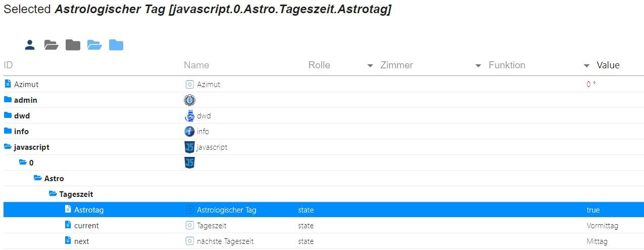Select the next state entry
The width and height of the screenshot is (644, 250).
tap(81, 241)
